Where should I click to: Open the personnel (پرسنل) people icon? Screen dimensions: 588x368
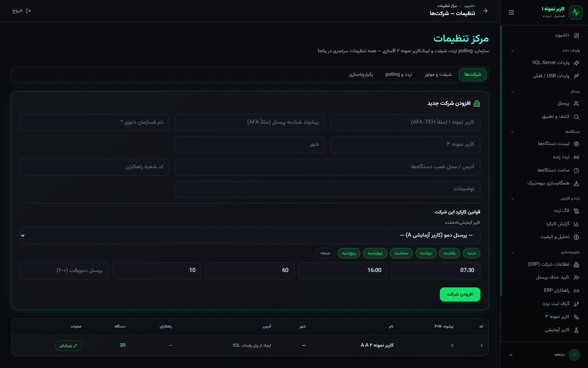576,103
